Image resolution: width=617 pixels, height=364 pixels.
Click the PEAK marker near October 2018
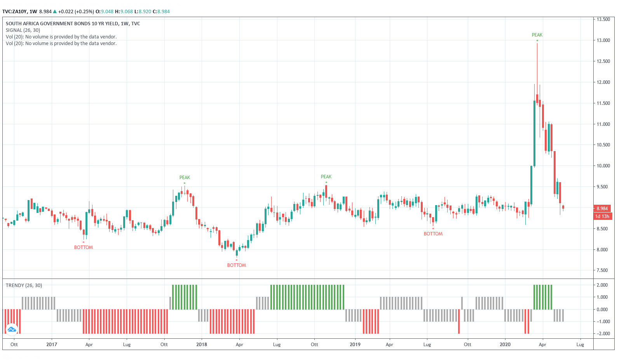(326, 177)
